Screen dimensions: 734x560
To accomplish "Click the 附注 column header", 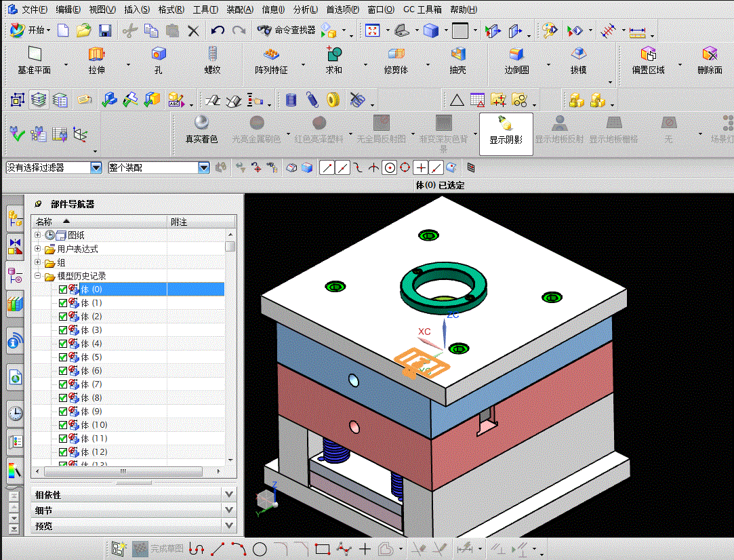I will pos(201,222).
